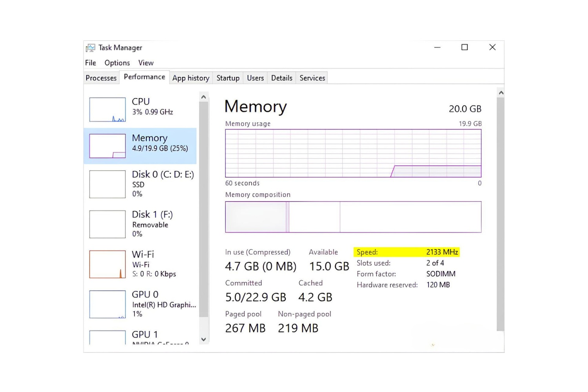Open the View menu
This screenshot has height=392, width=588.
coord(146,63)
